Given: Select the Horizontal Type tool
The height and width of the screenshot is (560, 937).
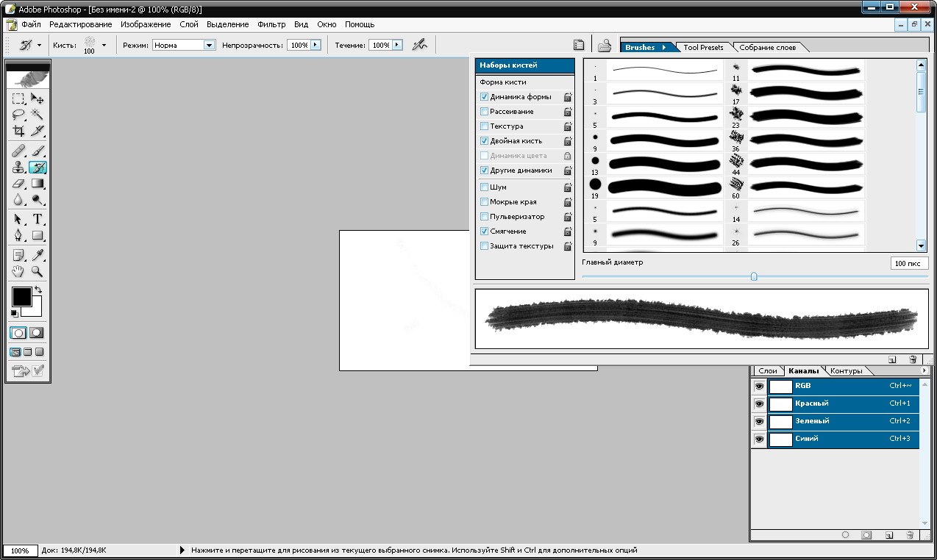Looking at the screenshot, I should click(37, 219).
